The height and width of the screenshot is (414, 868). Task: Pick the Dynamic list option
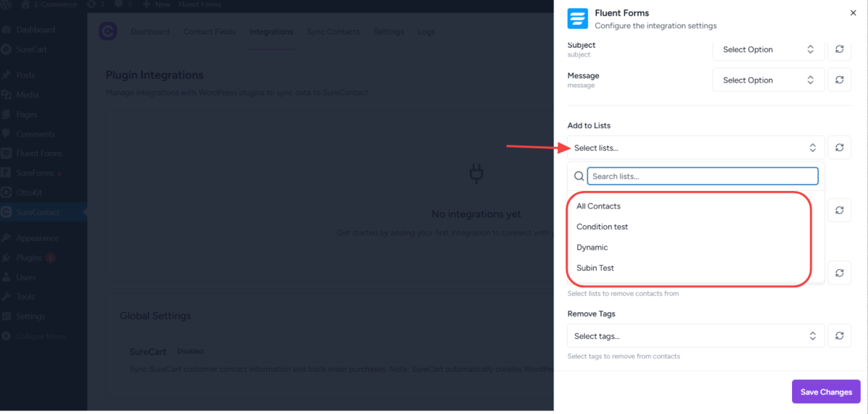click(592, 248)
